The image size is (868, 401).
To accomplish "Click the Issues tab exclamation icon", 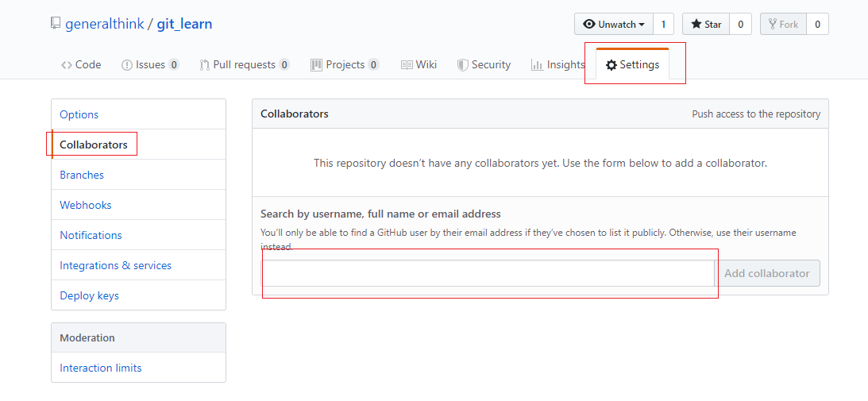I will [126, 65].
